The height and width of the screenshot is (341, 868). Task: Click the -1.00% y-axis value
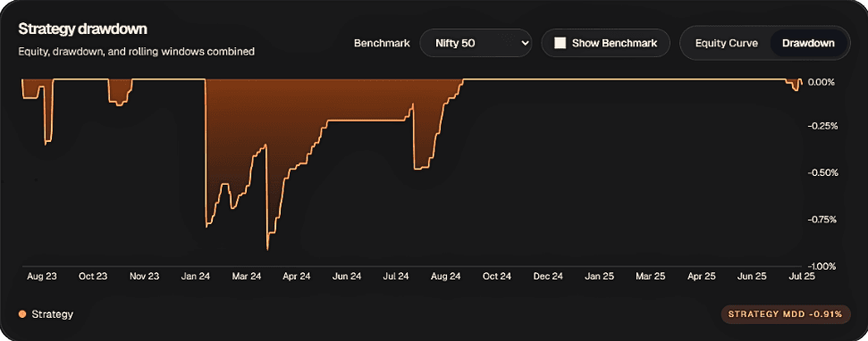tap(822, 266)
